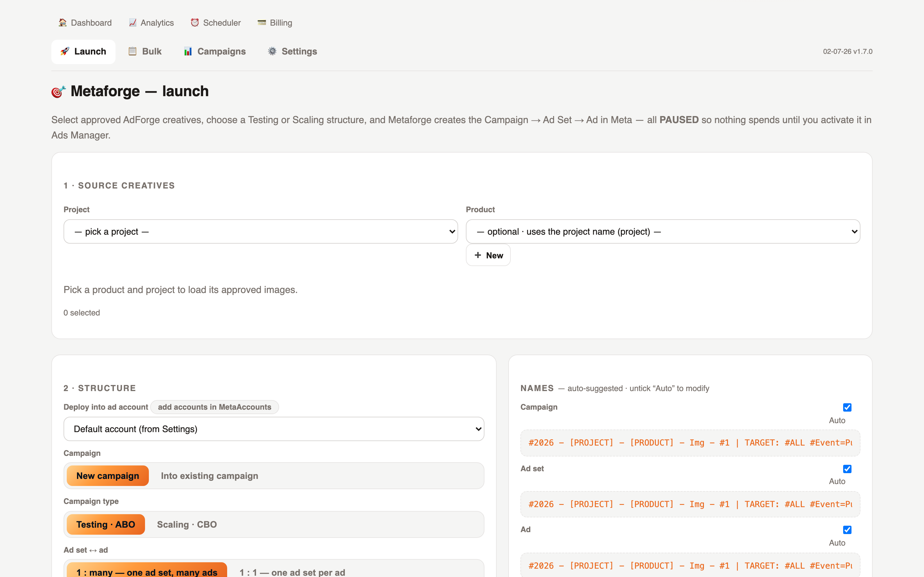
Task: Click the Campaigns bar chart icon
Action: point(188,51)
